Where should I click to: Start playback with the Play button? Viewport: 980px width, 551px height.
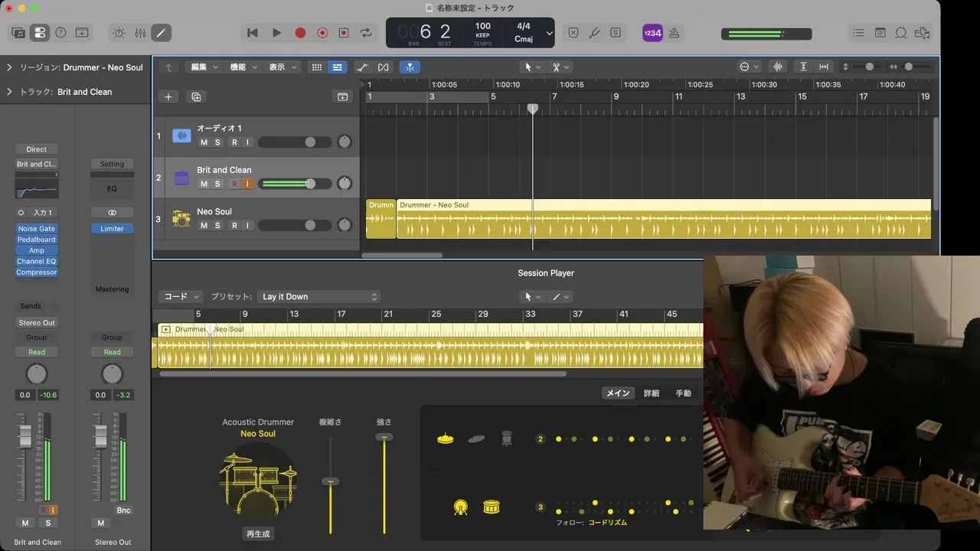click(x=276, y=33)
